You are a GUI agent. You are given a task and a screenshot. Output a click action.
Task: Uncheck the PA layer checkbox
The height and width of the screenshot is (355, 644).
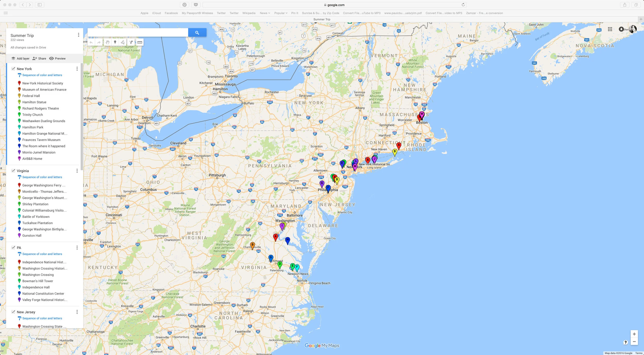(13, 247)
